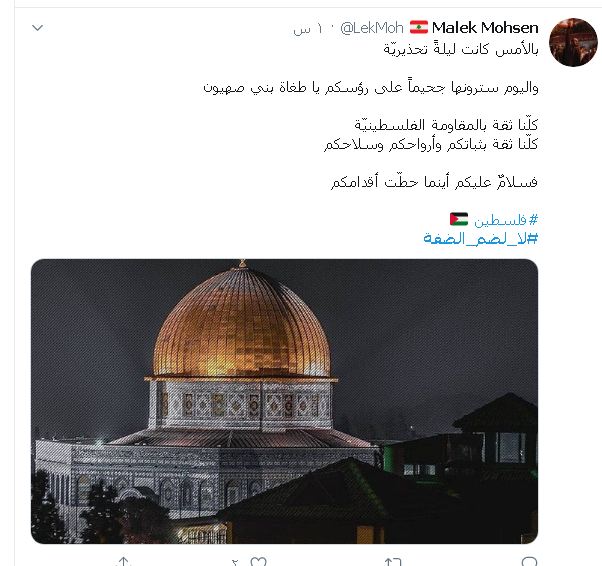Click the line كلنا ثقة بثباتكم وأرواحكم وسلاحكم
Screen dimensions: 602x566
coord(431,144)
